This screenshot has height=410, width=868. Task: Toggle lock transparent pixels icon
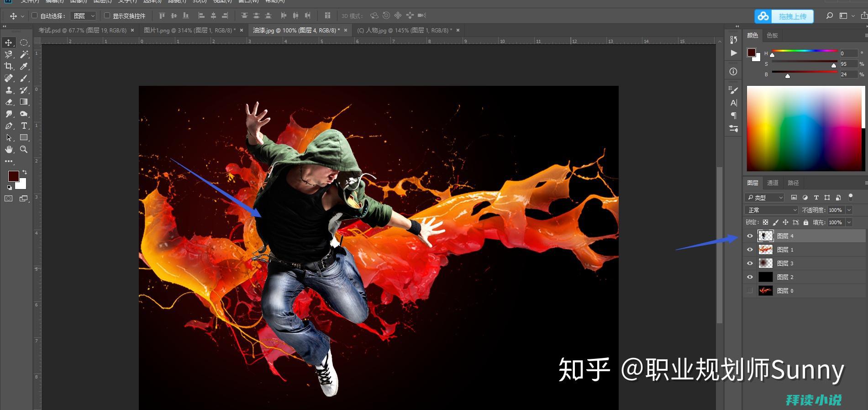(x=765, y=222)
